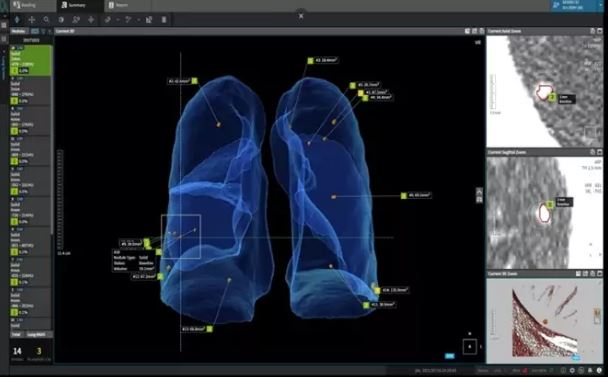
Task: Click the nodule list vertical scrollbar
Action: 52,155
